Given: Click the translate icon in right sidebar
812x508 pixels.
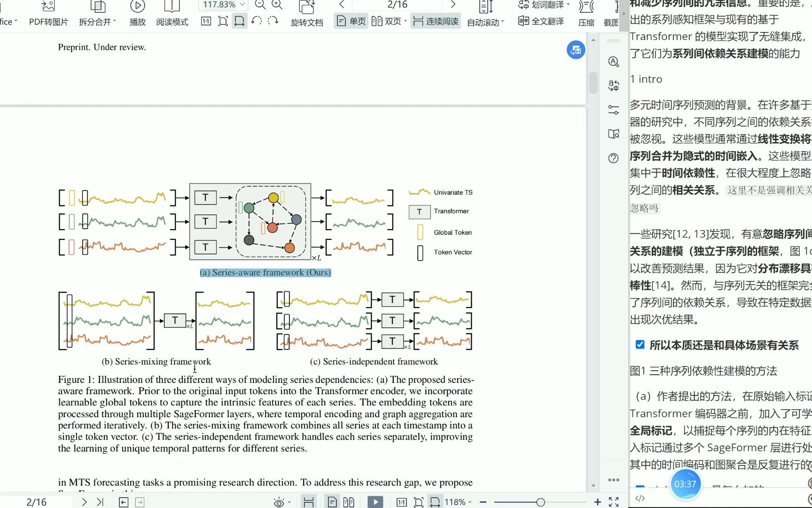Looking at the screenshot, I should (x=613, y=86).
